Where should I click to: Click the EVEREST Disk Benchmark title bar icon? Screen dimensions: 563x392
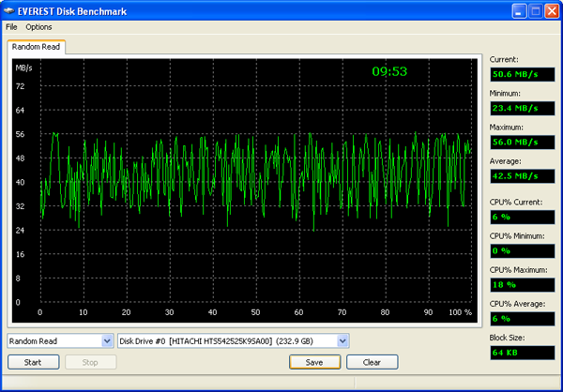(9, 11)
